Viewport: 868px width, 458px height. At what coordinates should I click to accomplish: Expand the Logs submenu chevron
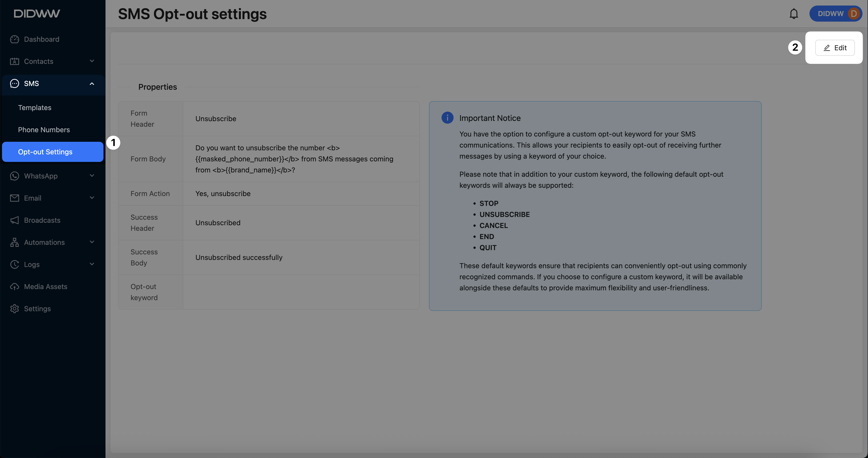pos(92,264)
